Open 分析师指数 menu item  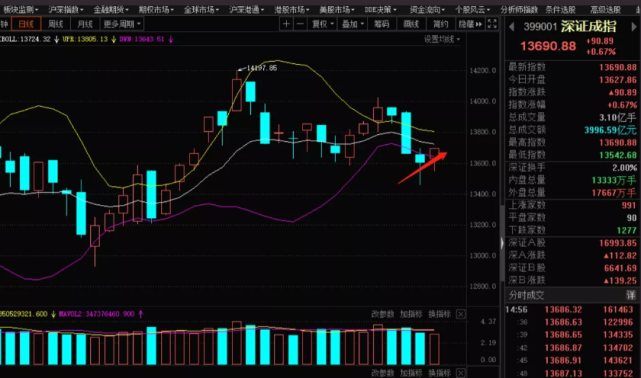pos(519,9)
